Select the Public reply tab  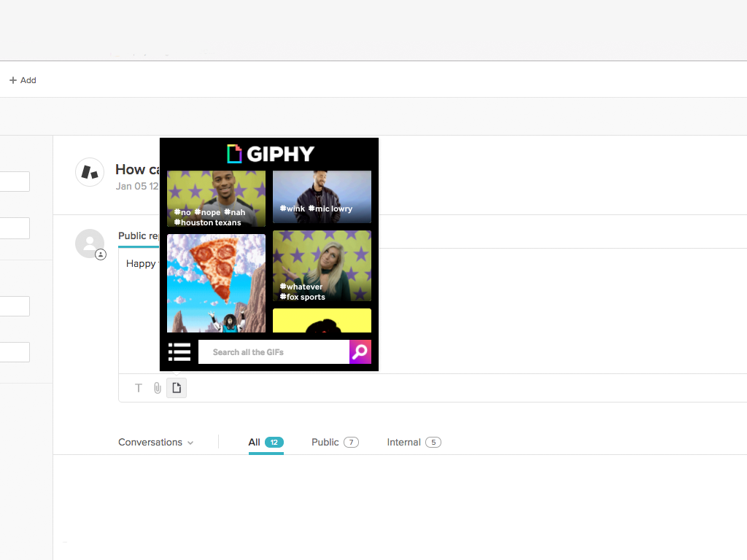coord(139,236)
